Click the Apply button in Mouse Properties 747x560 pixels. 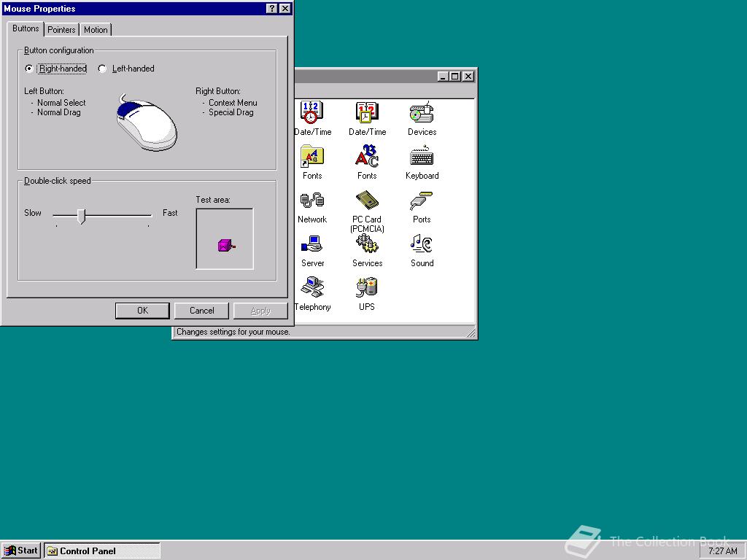(x=260, y=311)
